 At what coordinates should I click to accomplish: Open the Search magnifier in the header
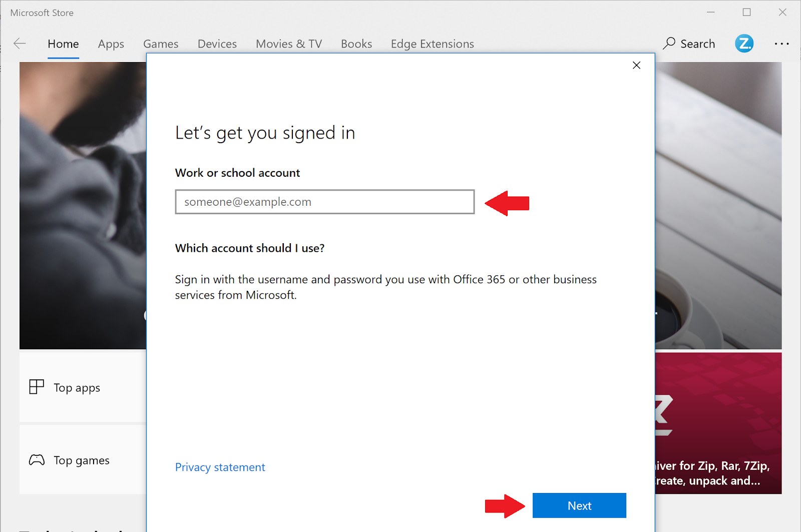[669, 44]
